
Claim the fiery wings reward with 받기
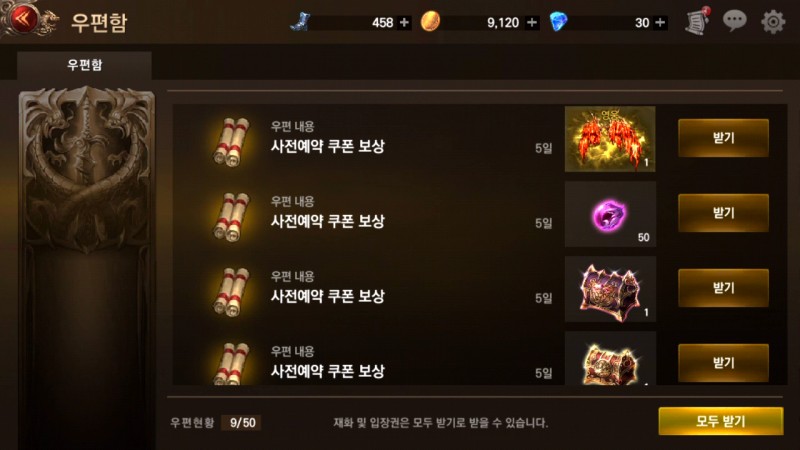pos(723,138)
